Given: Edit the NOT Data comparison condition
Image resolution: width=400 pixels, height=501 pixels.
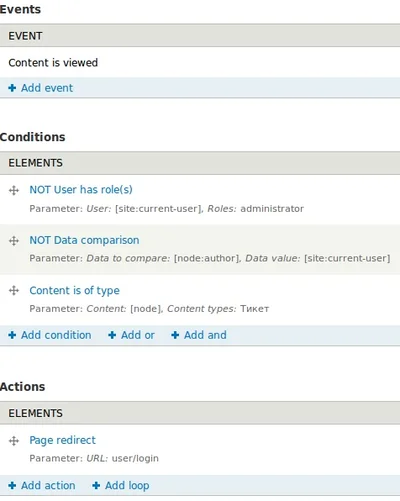Looking at the screenshot, I should [x=84, y=240].
